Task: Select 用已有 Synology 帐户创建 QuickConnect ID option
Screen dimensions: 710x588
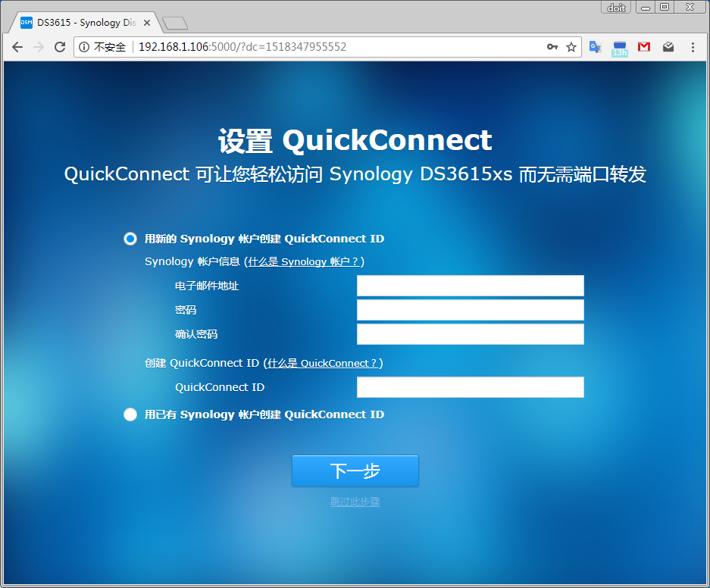Action: click(x=130, y=414)
